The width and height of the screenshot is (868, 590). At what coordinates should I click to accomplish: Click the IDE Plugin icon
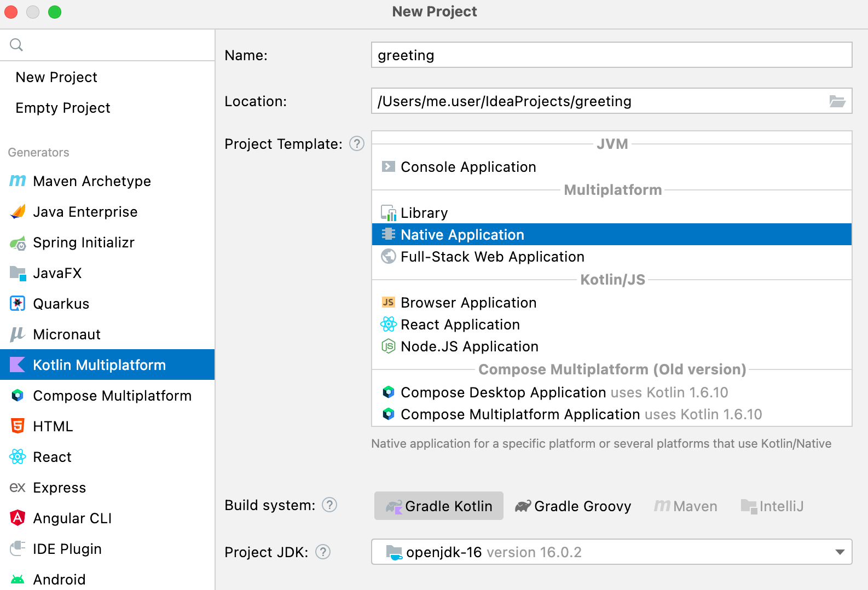coord(18,548)
